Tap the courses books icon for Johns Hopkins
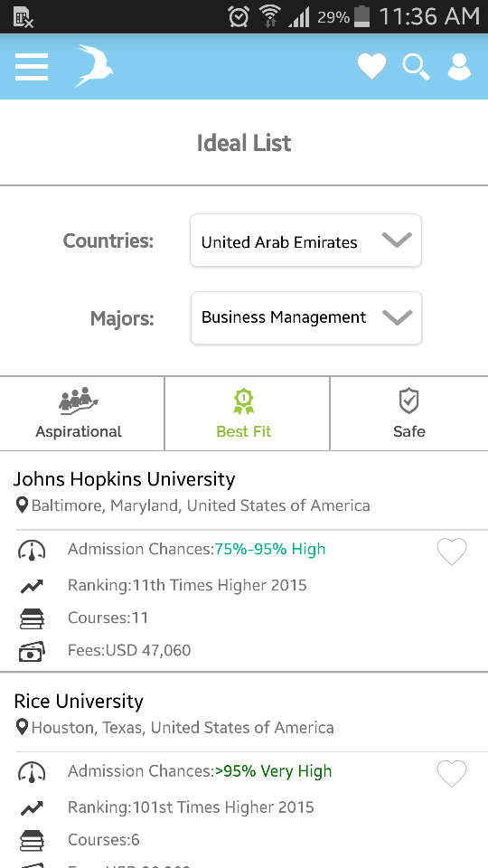Screen dimensions: 488x868 32,618
